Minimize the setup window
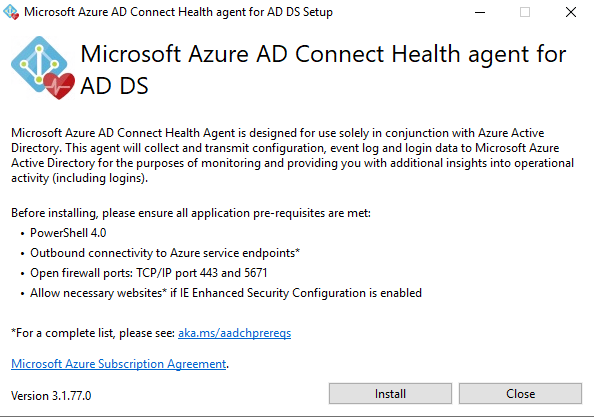 coord(480,12)
